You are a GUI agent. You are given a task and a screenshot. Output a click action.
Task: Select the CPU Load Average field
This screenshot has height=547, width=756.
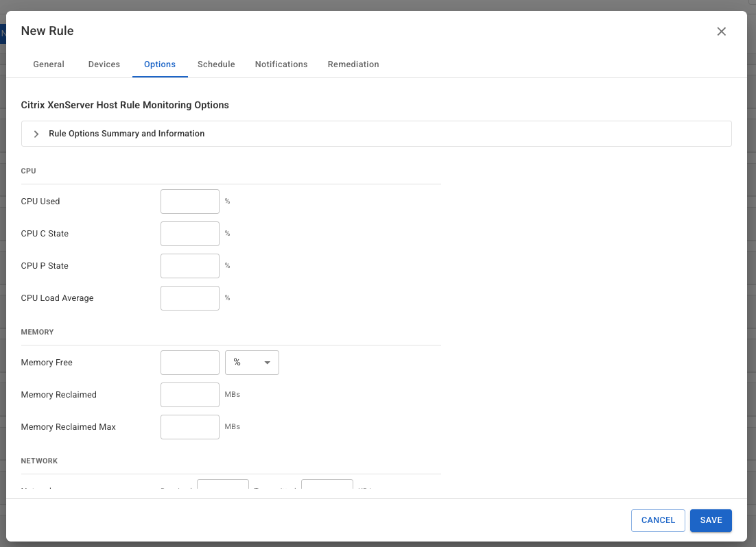pos(190,298)
